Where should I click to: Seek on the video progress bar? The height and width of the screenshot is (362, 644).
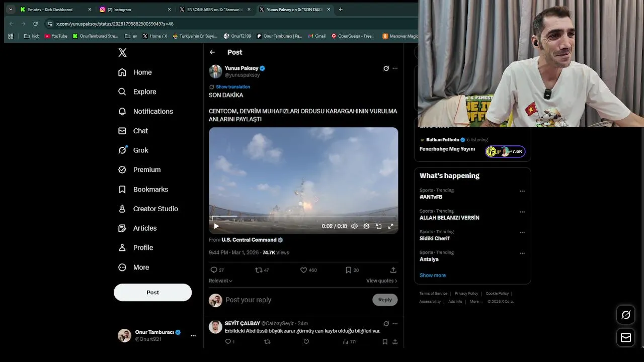[x=303, y=217]
